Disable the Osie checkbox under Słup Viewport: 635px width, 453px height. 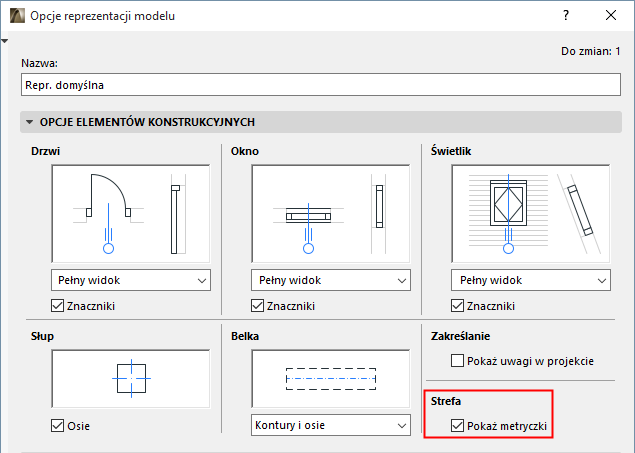point(58,427)
